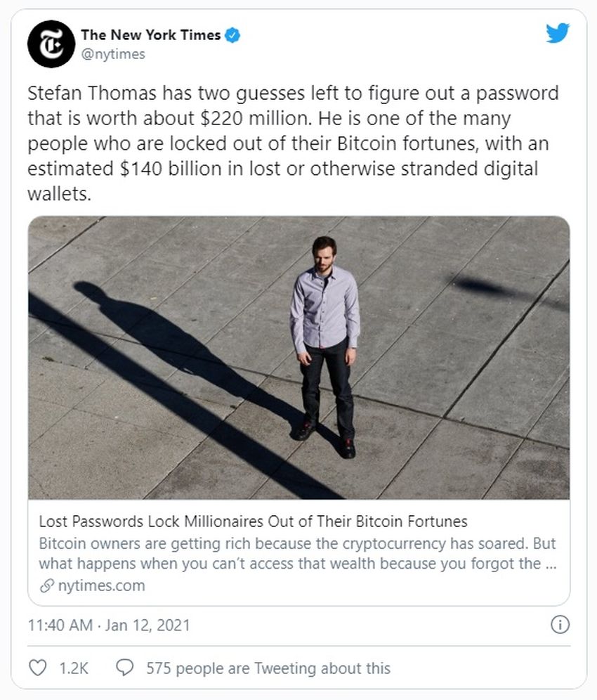The image size is (597, 700).
Task: Click the $140 billion tweet text line
Action: click(x=283, y=169)
